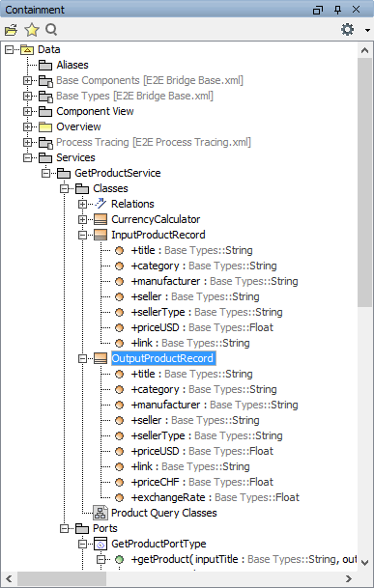Click the Classes folder icon

tap(82, 188)
